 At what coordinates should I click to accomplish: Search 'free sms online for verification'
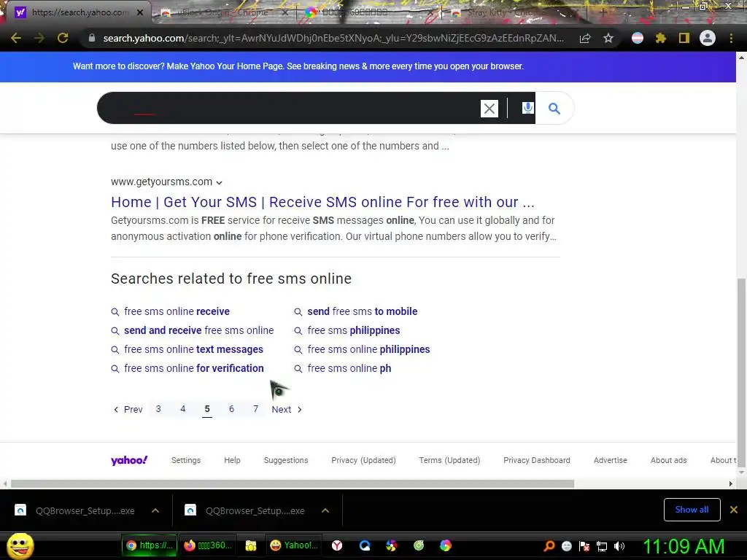[x=194, y=368]
